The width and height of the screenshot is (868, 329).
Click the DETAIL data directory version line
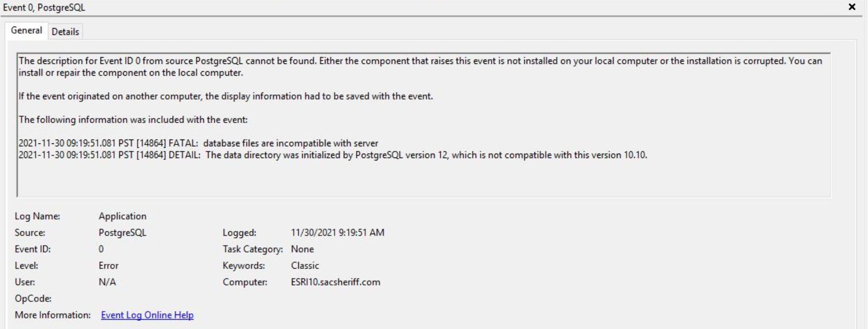(333, 155)
